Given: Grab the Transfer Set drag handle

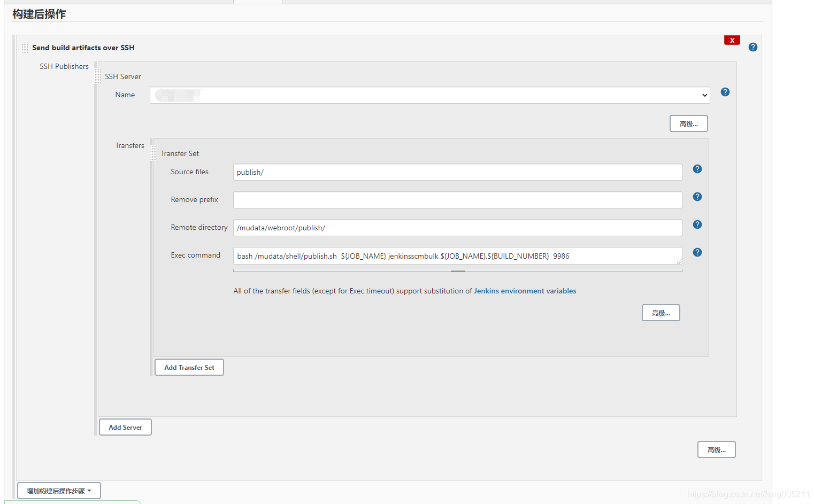Looking at the screenshot, I should pos(153,153).
